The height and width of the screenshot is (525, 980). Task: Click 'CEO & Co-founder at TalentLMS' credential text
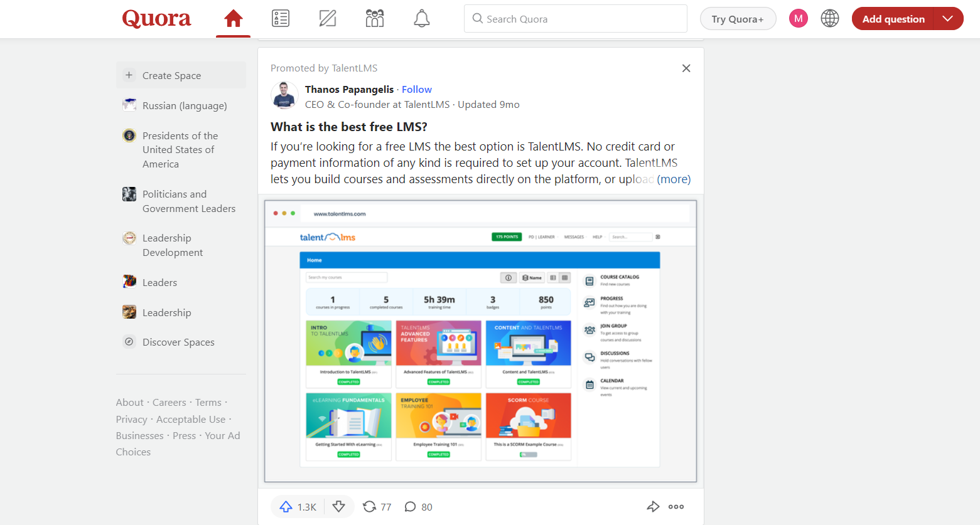[377, 105]
